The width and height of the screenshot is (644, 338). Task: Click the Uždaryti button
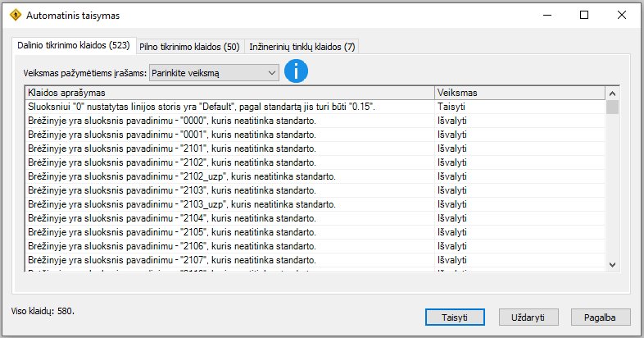(528, 317)
